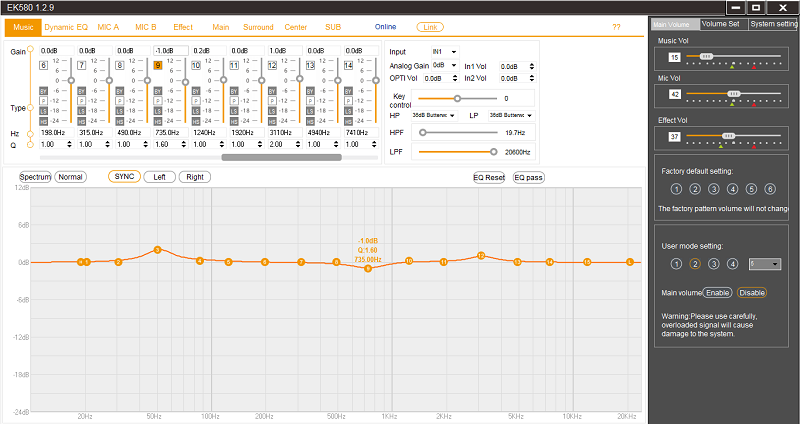Select the highlighted band number 9

[158, 65]
